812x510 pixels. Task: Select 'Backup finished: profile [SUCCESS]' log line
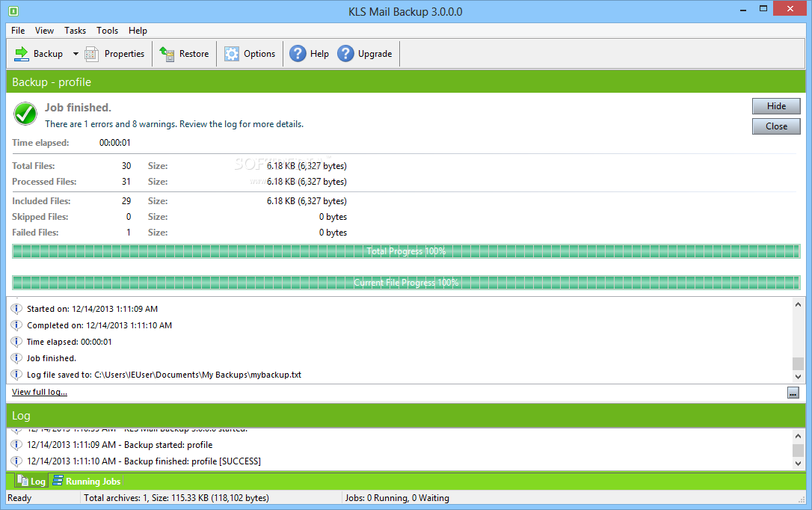144,461
